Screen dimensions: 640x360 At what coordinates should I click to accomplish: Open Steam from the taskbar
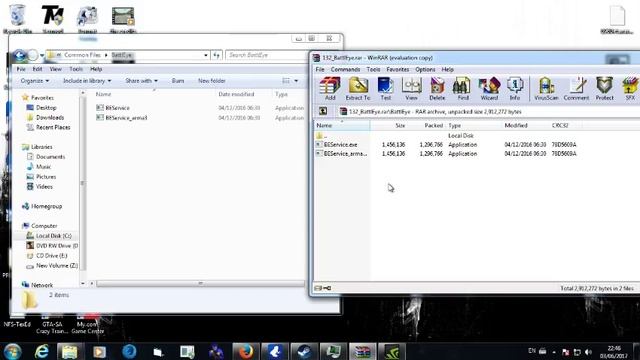(x=304, y=351)
